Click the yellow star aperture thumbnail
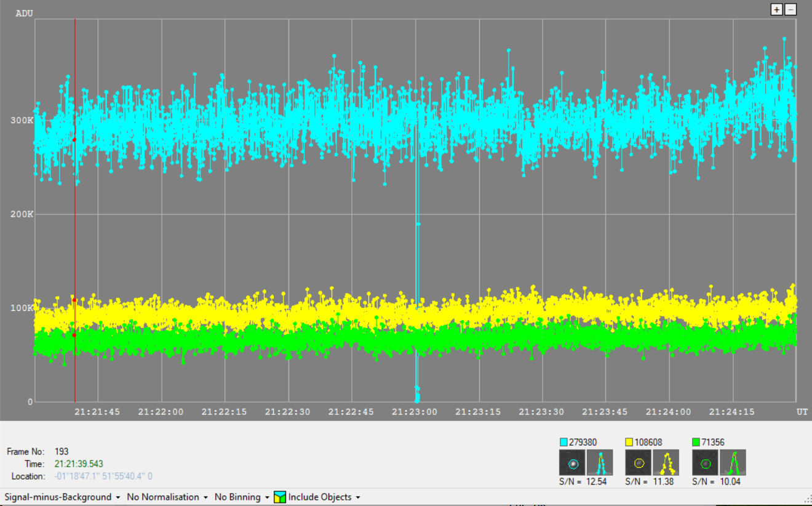Screen dimensions: 812x506 (x=639, y=463)
